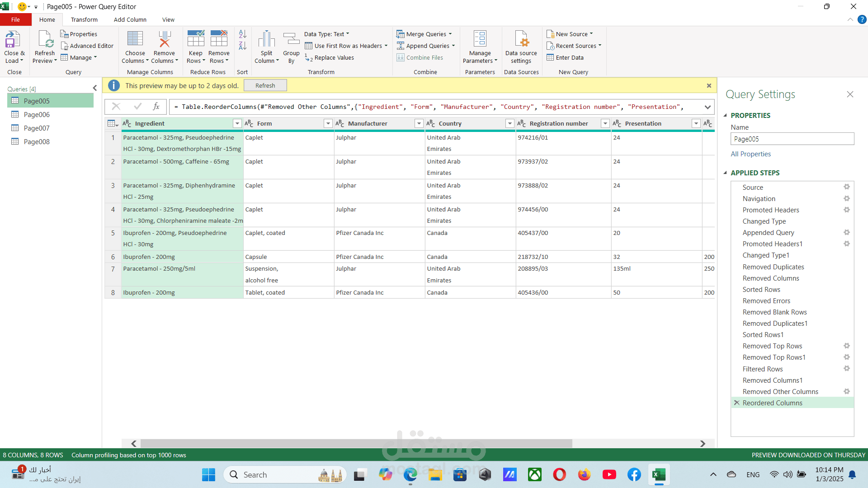Select the Page008 query

coord(51,141)
